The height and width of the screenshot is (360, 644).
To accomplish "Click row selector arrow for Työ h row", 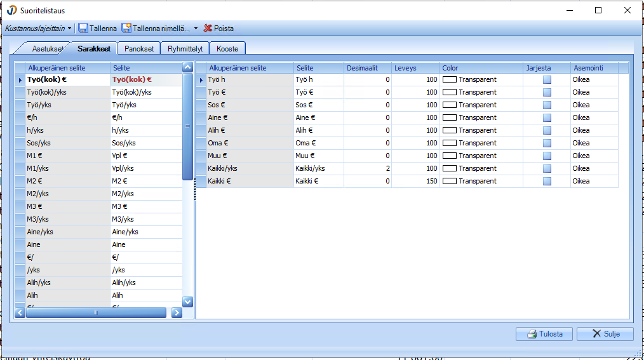I will (x=201, y=80).
